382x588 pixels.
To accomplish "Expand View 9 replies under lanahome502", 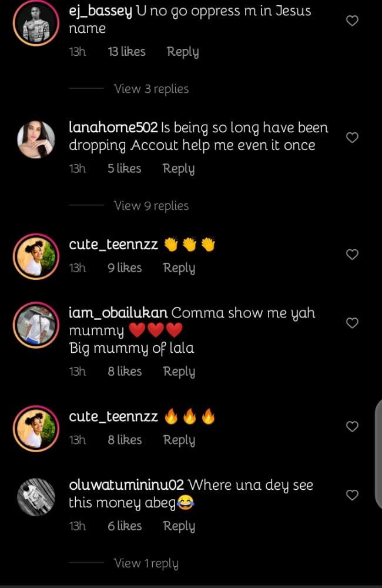I will click(x=151, y=206).
